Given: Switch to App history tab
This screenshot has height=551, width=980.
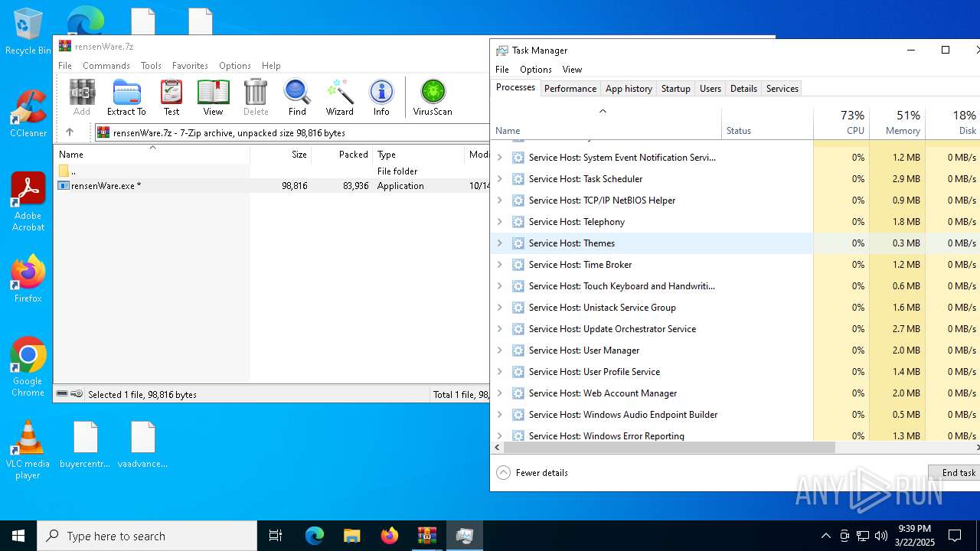Looking at the screenshot, I should click(x=629, y=89).
